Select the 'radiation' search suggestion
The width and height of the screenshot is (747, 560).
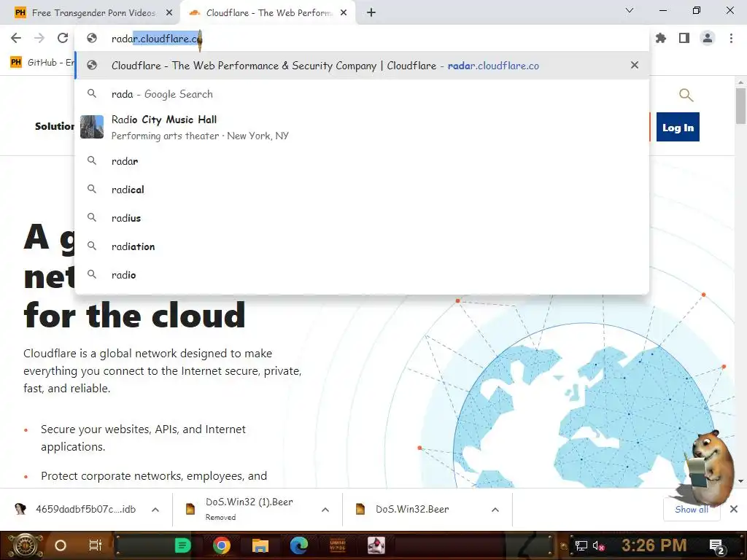coord(362,246)
